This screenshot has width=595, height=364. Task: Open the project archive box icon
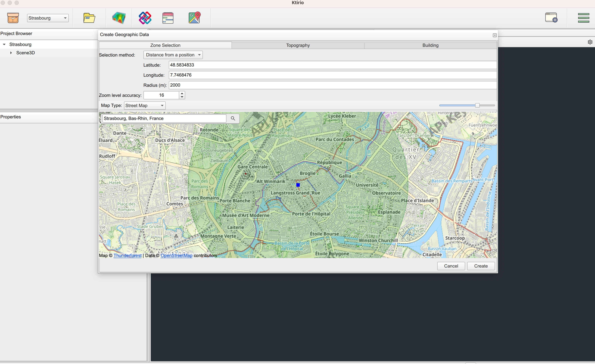(13, 18)
